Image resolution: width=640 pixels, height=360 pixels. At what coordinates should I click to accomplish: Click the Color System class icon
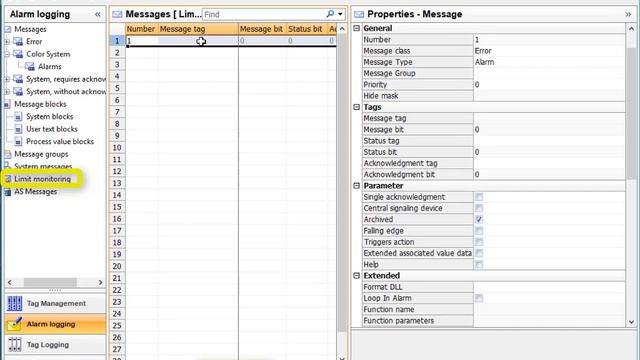coord(18,54)
